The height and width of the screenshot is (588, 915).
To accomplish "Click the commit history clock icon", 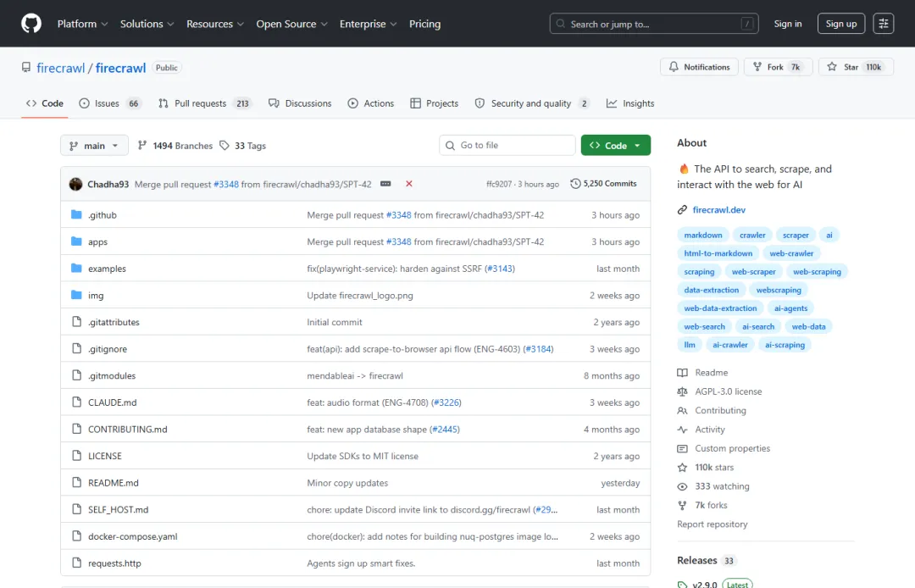I will (x=575, y=184).
